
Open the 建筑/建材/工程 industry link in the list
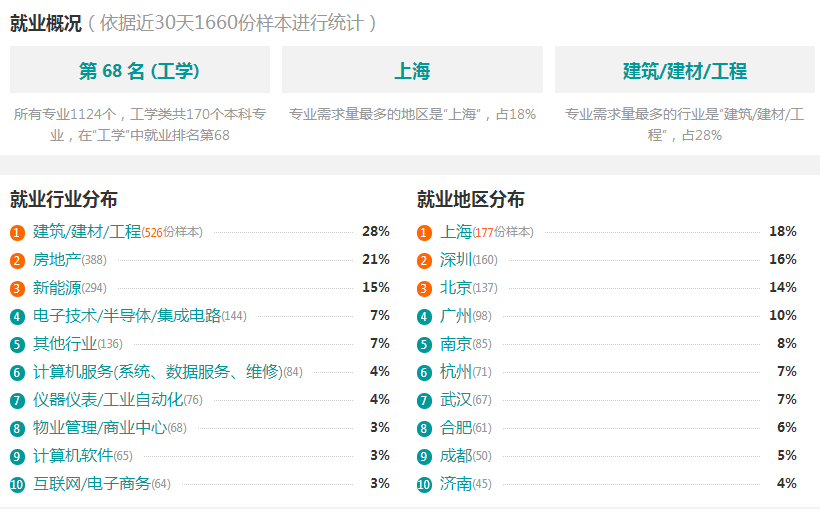87,231
